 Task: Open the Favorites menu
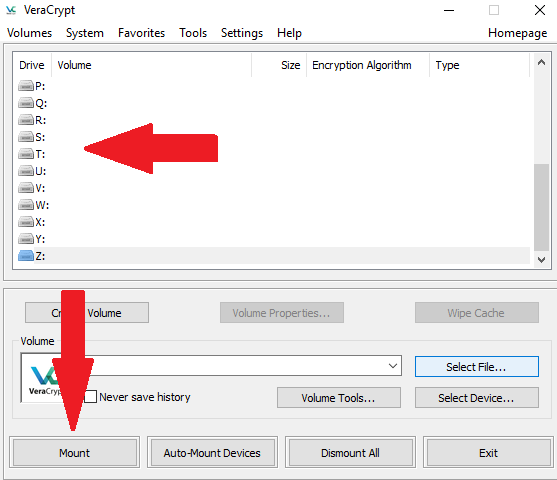coord(141,33)
